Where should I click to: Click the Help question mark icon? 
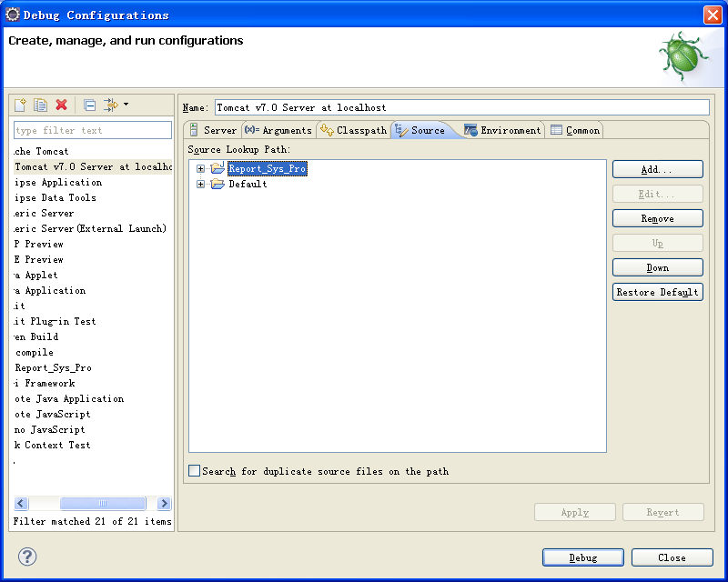[x=27, y=557]
